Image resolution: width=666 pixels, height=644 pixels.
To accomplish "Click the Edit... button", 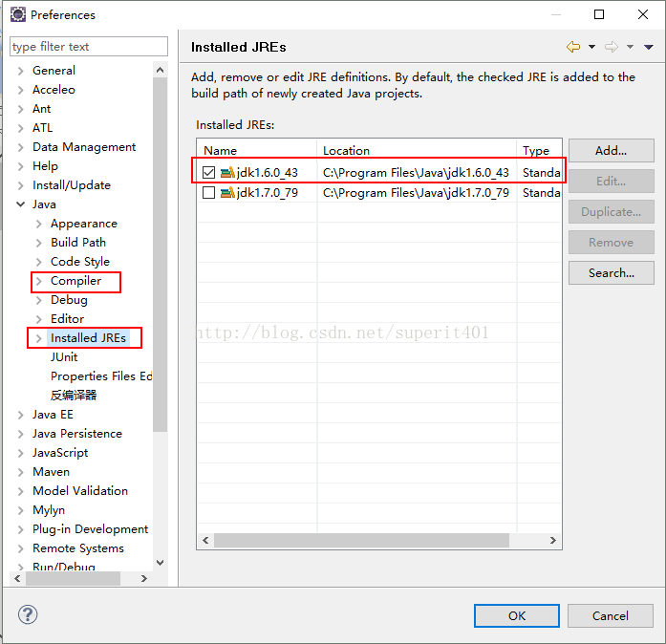I will (x=612, y=181).
